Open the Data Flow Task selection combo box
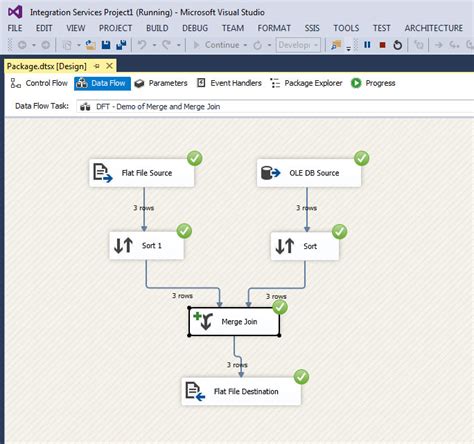The image size is (474, 444). 275,107
